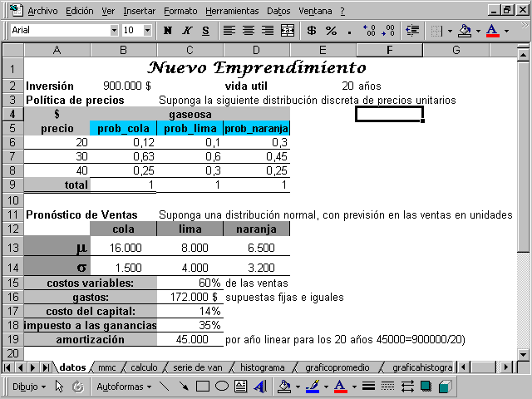The height and width of the screenshot is (399, 532).
Task: Click the 3D effect icon
Action: point(446,387)
